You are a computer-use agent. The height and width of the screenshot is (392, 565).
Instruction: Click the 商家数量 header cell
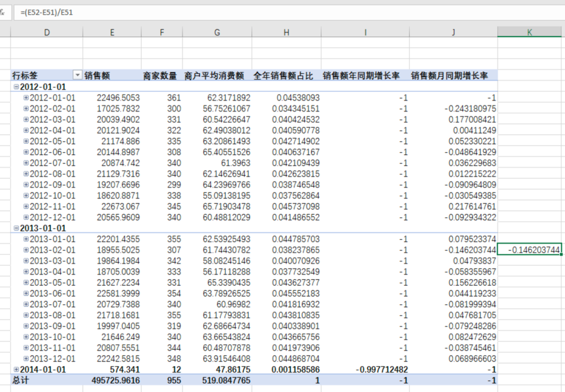(x=162, y=76)
